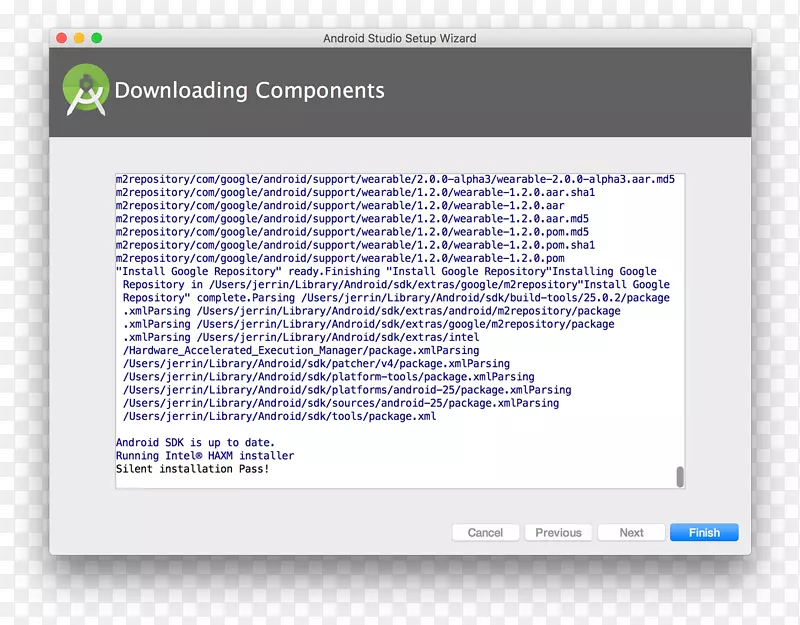This screenshot has width=800, height=625.
Task: Click the Finish button
Action: pyautogui.click(x=704, y=532)
